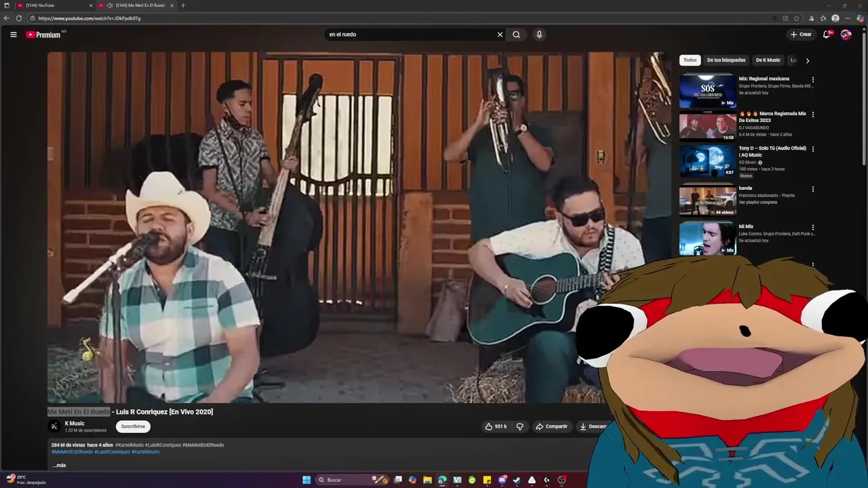Viewport: 868px width, 488px height.
Task: Dislike the video
Action: [x=520, y=426]
